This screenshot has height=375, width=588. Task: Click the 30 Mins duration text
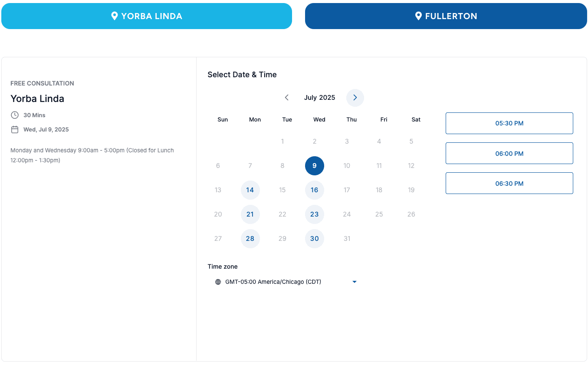click(x=34, y=115)
